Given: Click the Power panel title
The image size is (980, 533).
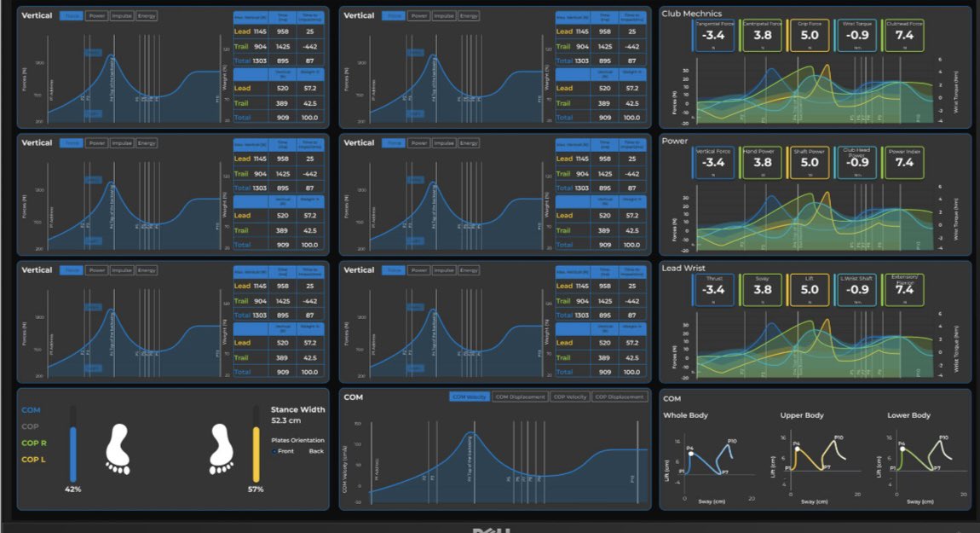Looking at the screenshot, I should 675,141.
